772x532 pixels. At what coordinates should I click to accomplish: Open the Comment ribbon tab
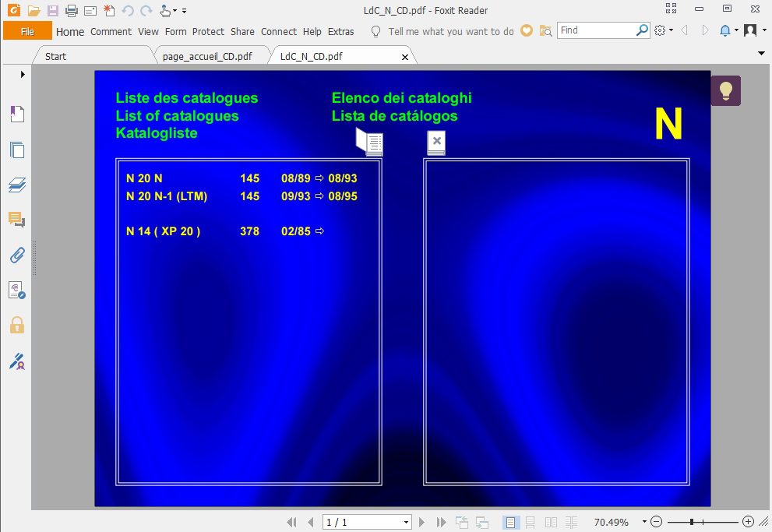click(x=111, y=31)
